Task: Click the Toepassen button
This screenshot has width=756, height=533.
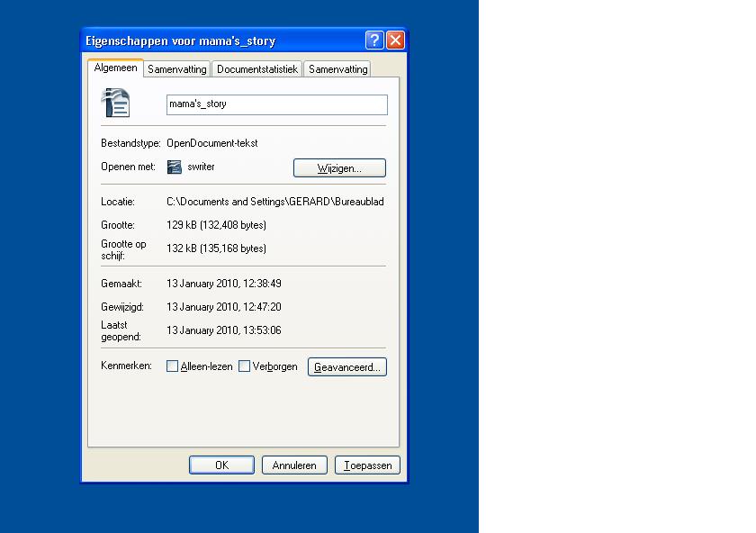Action: pos(367,465)
